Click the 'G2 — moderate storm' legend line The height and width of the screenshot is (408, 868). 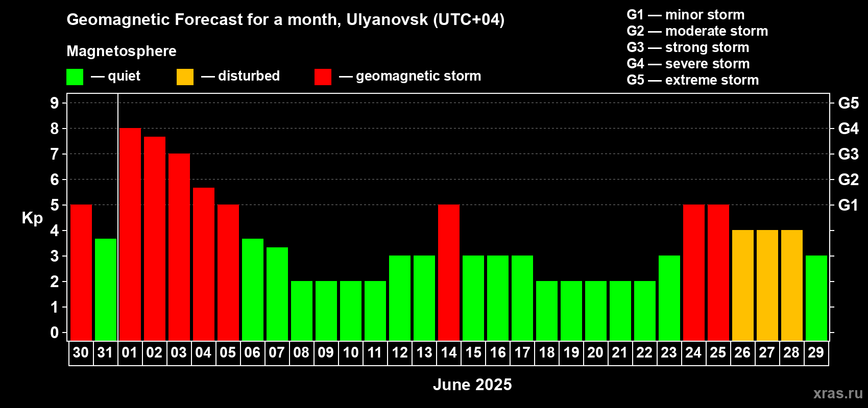pyautogui.click(x=697, y=31)
